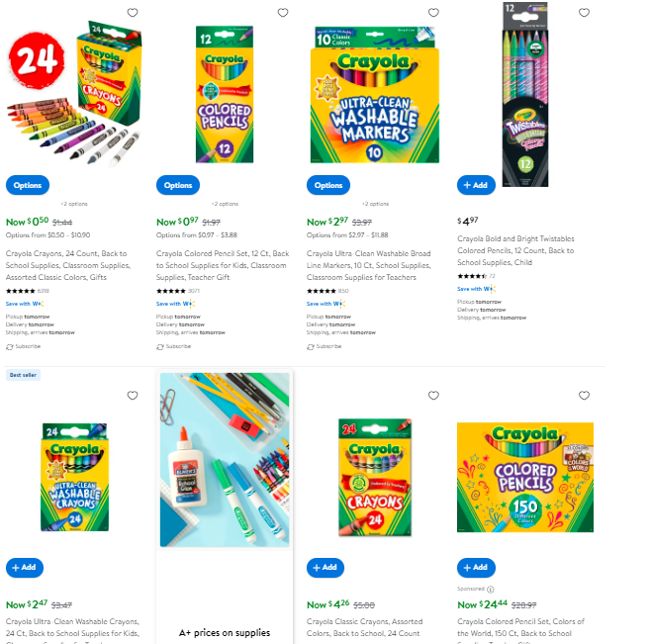Add Twistables Colored Pencils to cart
Image resolution: width=650 pixels, height=644 pixels.
point(476,185)
